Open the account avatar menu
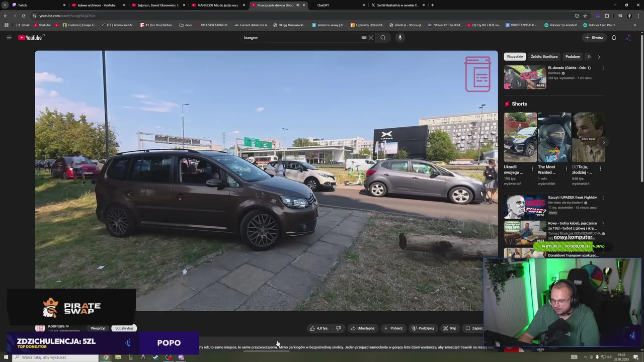 click(628, 38)
